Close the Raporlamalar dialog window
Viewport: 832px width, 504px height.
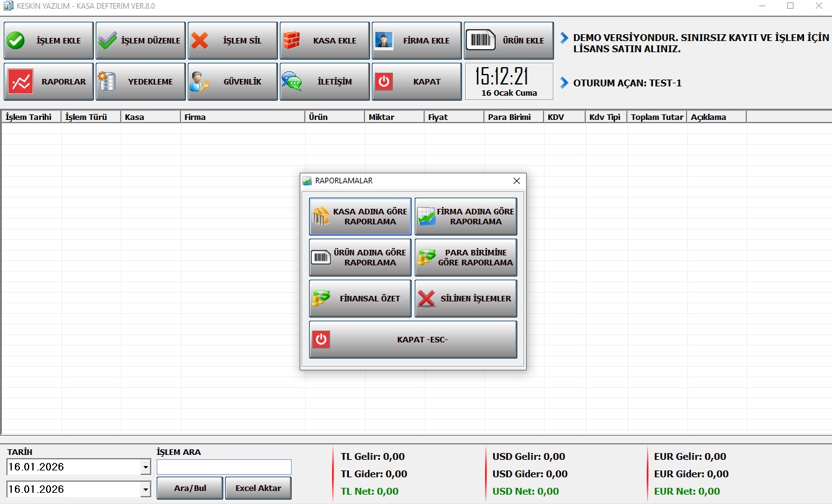coord(516,181)
